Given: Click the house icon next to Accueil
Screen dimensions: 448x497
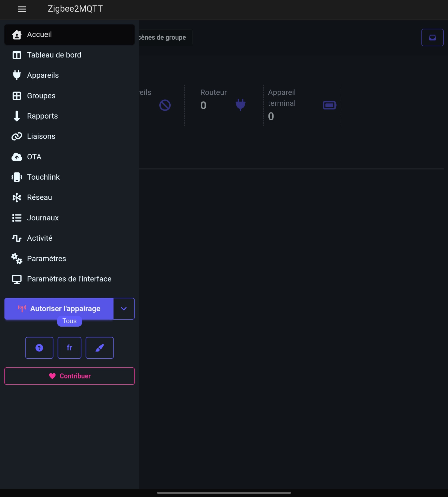Looking at the screenshot, I should (17, 35).
